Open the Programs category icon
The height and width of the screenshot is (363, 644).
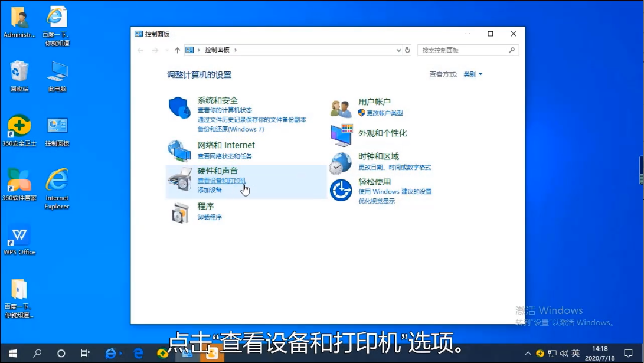click(x=179, y=212)
